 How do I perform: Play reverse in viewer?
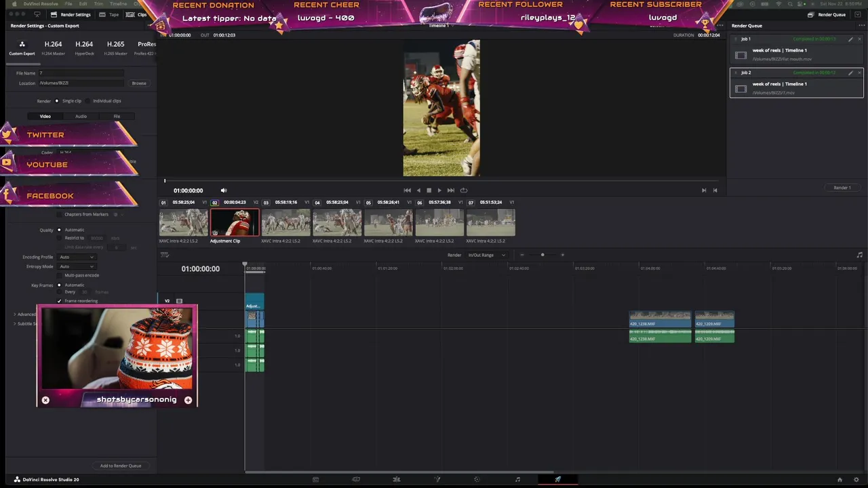tap(418, 190)
